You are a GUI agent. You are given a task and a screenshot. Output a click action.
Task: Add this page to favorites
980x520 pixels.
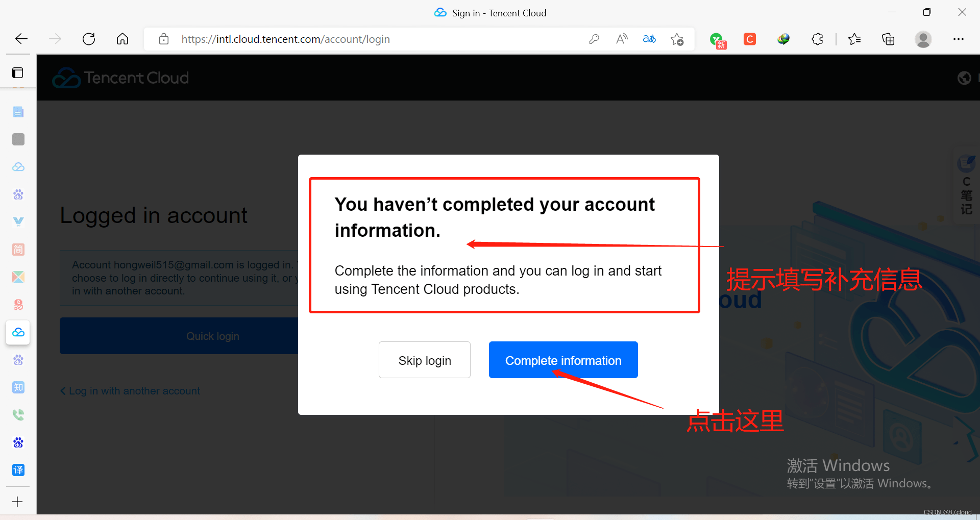coord(677,39)
